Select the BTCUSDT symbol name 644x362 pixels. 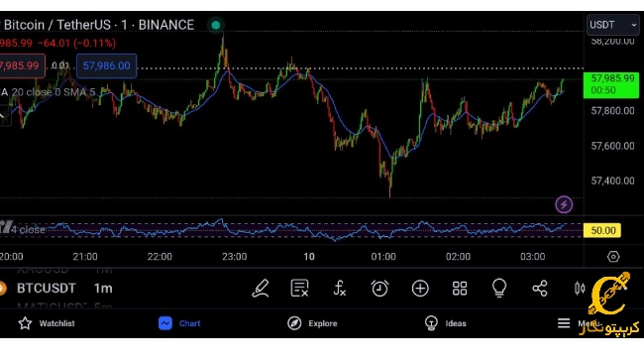[x=46, y=289]
